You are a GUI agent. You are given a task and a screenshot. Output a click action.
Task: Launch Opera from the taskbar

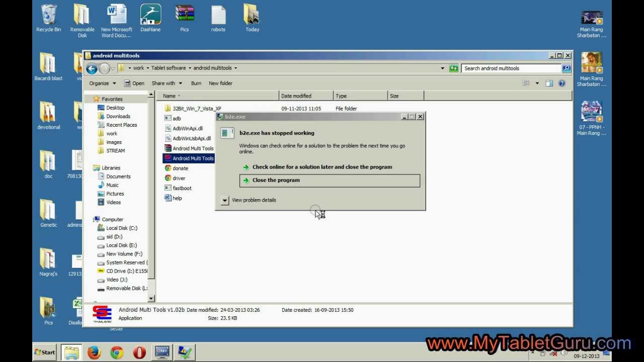pos(139,352)
